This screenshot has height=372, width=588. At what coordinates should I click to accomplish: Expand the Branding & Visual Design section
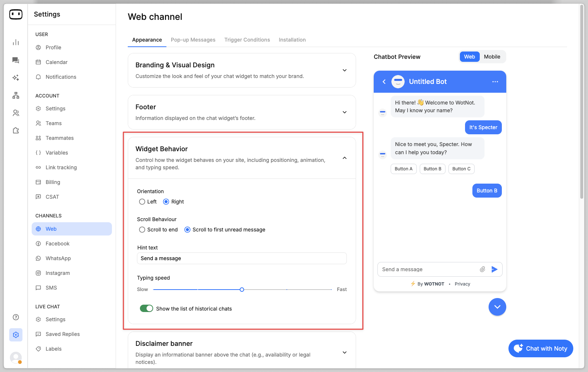coord(344,70)
